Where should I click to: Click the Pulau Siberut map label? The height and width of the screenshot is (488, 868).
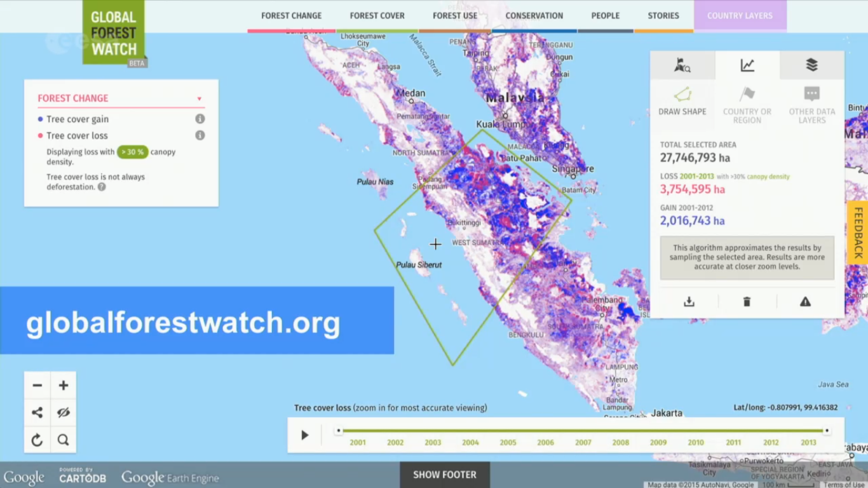point(419,265)
